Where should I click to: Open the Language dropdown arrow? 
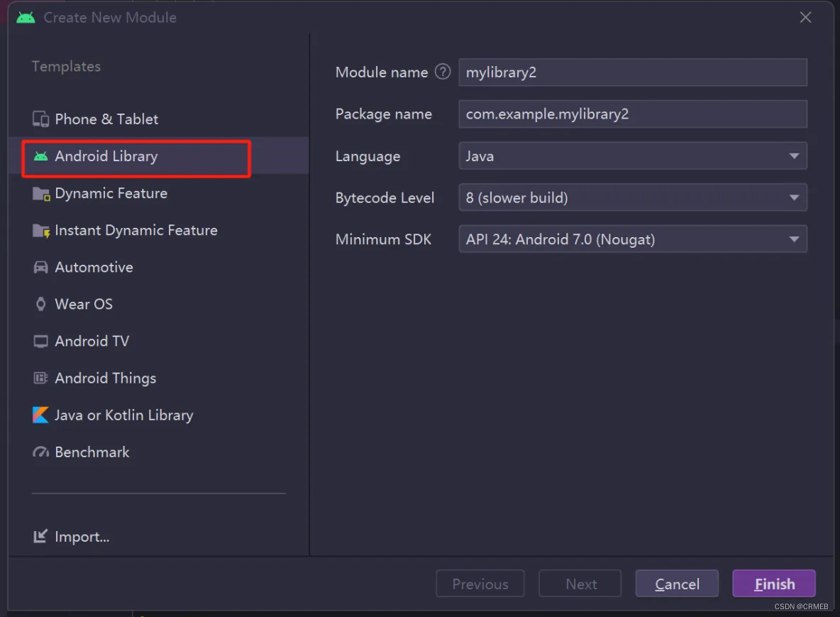(x=794, y=156)
